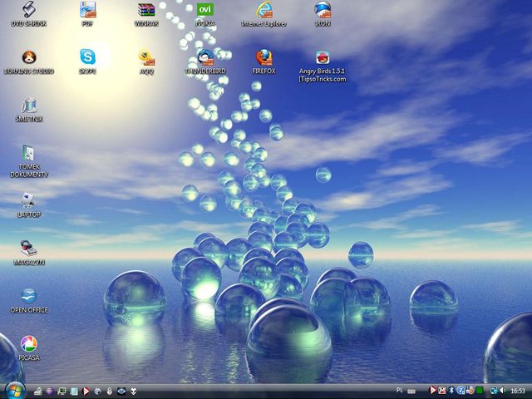Open the Burning Studio shortcut
The width and height of the screenshot is (532, 399).
[28, 58]
